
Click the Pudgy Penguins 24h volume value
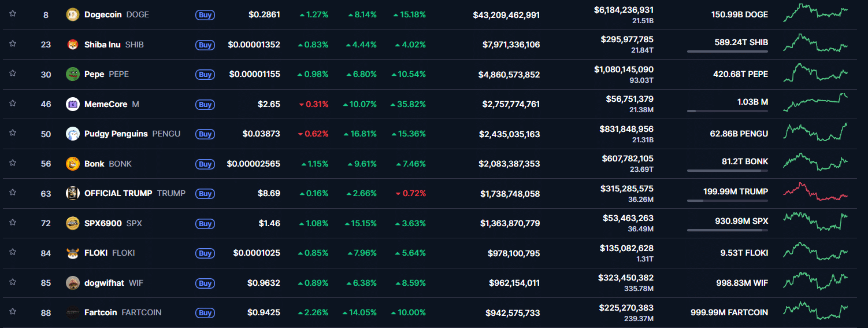[626, 129]
